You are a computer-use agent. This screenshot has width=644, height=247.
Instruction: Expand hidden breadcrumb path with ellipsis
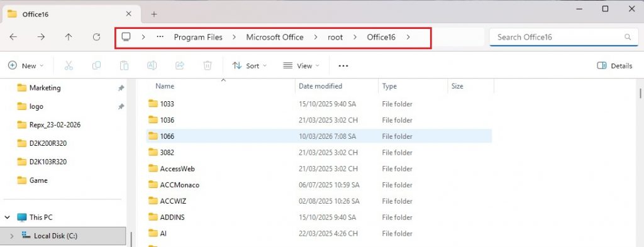pyautogui.click(x=160, y=37)
